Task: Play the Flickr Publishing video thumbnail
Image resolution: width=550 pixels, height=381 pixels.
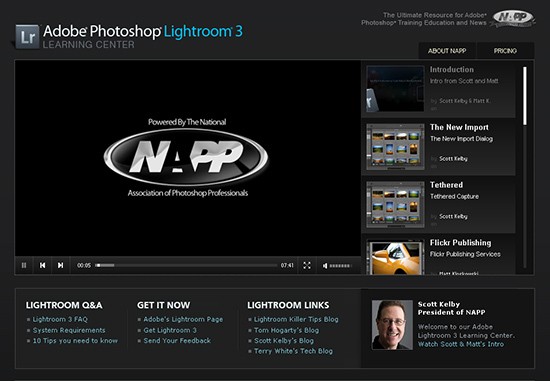Action: click(395, 257)
